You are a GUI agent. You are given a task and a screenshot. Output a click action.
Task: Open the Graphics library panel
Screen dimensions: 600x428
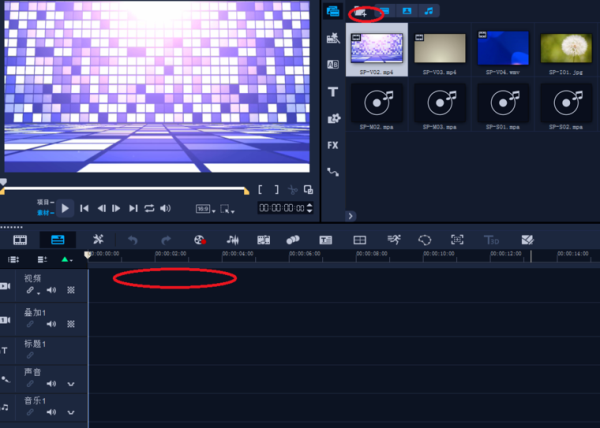pos(334,119)
